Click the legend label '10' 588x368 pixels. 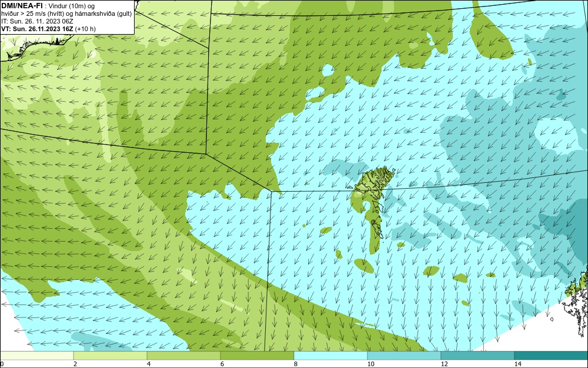370,364
